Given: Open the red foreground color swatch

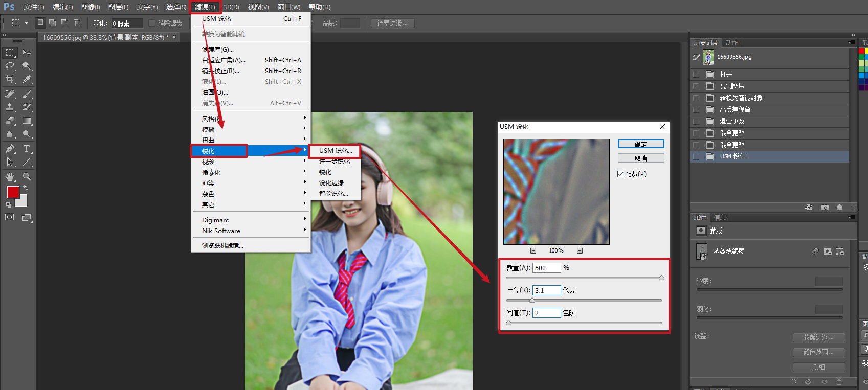Looking at the screenshot, I should [13, 192].
